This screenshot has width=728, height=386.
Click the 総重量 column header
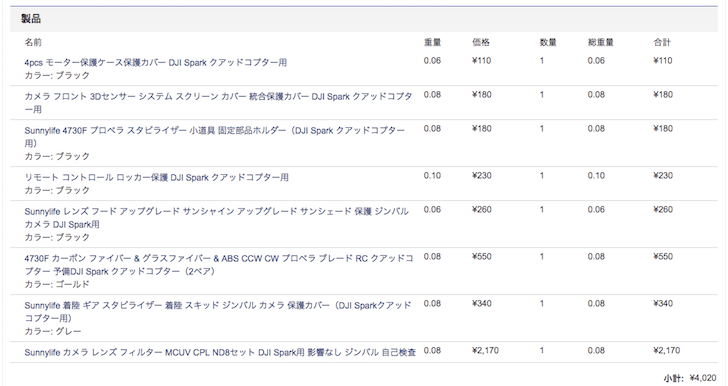click(600, 42)
